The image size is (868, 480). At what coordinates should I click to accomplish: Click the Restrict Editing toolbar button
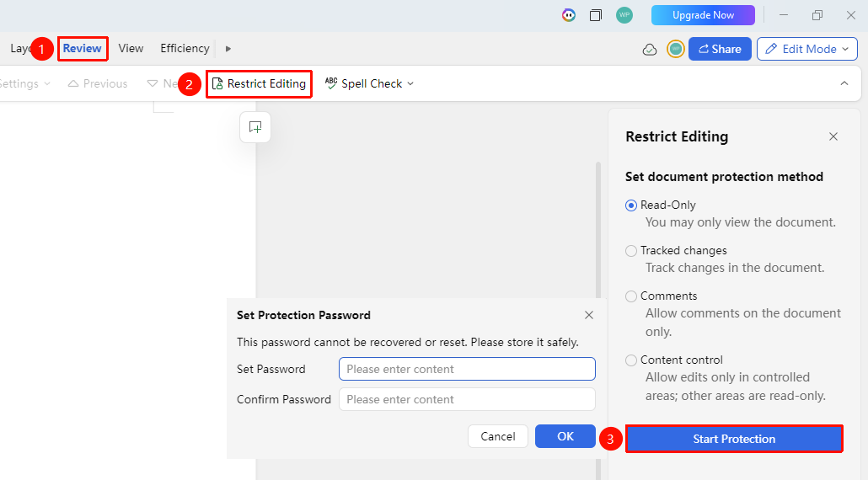tap(259, 83)
